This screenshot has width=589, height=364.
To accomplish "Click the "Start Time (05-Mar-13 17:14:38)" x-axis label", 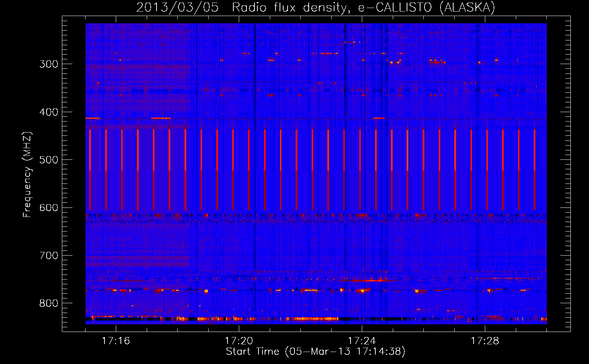I will coord(316,351).
